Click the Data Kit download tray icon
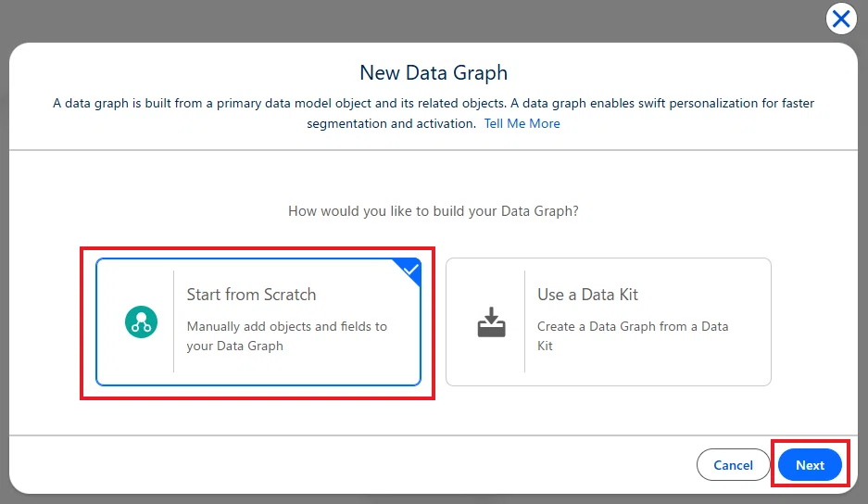Screen dimensions: 868x504 click(492, 321)
